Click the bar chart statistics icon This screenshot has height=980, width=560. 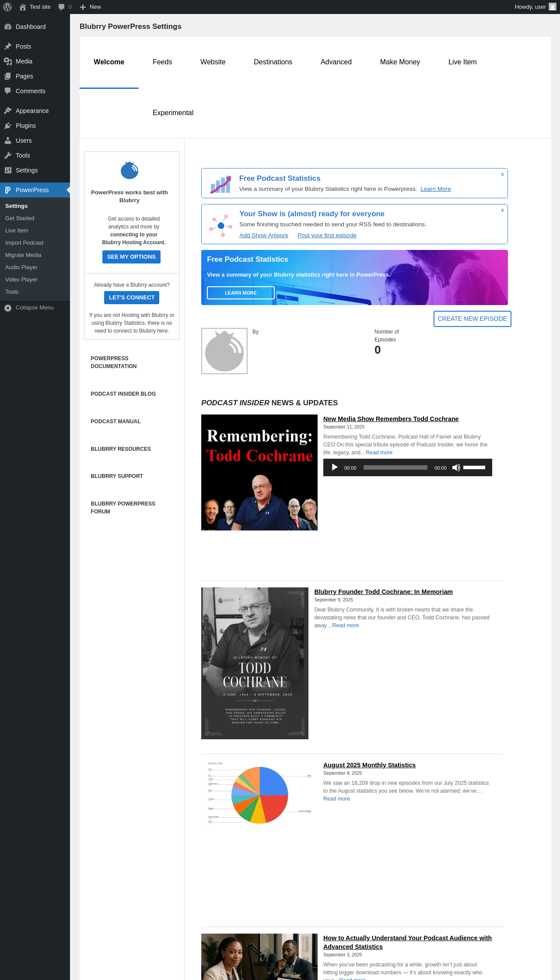221,184
